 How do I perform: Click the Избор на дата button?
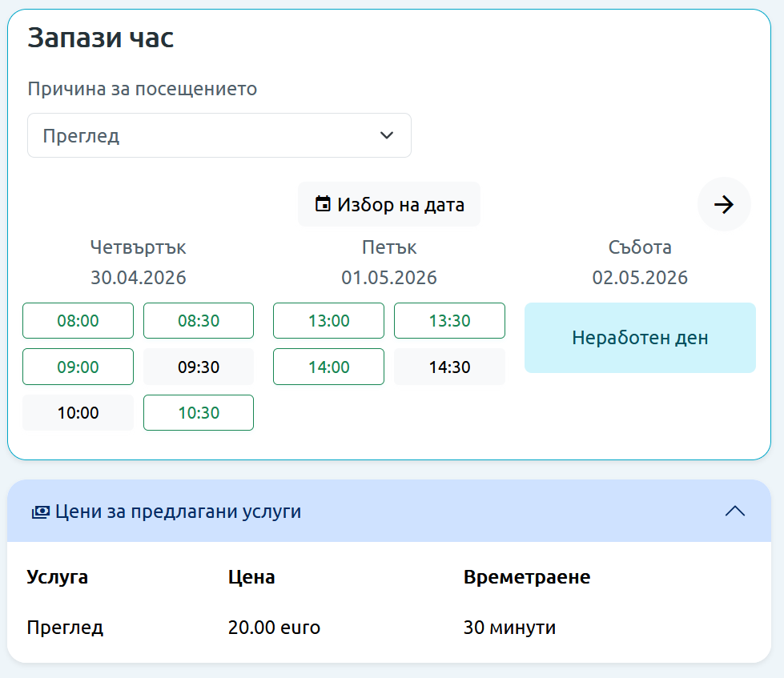click(x=389, y=204)
